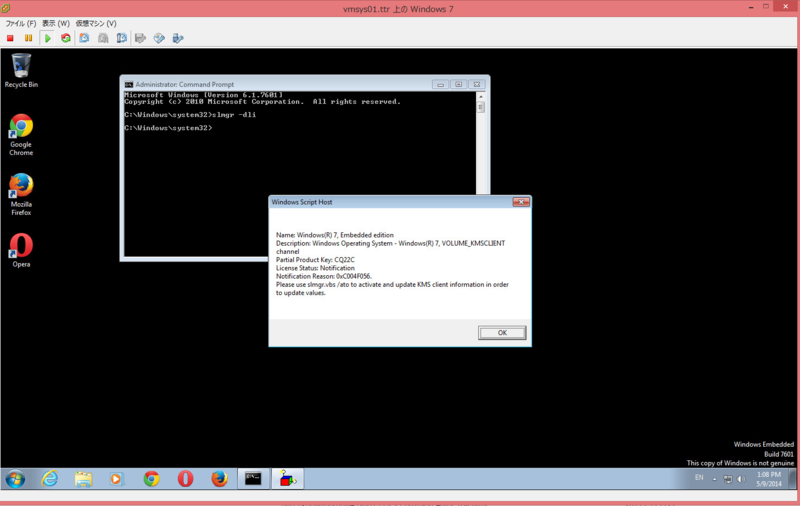Click the greyed Revert to snapshot icon
The height and width of the screenshot is (506, 800).
tap(103, 38)
